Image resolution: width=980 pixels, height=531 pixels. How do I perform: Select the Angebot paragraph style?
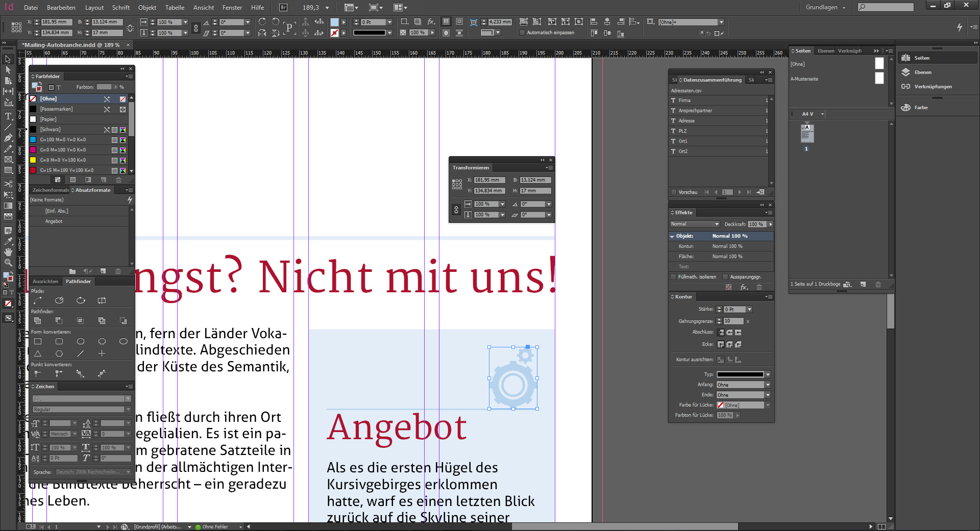(x=53, y=221)
